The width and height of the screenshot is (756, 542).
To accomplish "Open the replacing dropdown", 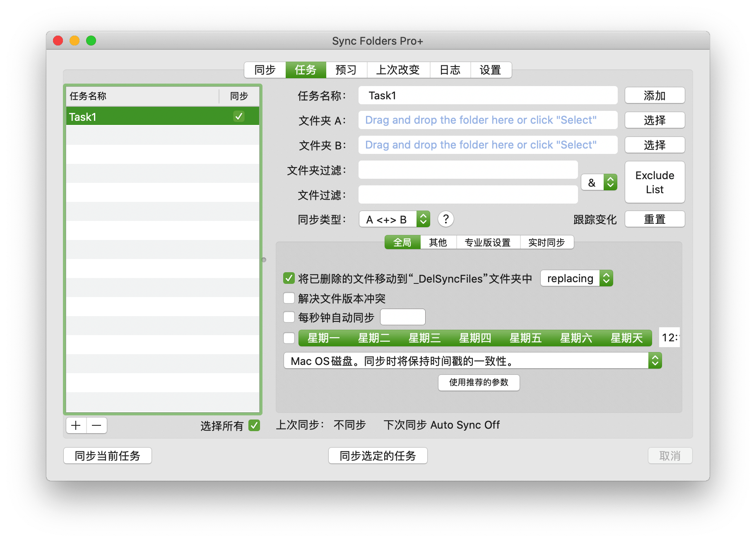I will coord(576,278).
